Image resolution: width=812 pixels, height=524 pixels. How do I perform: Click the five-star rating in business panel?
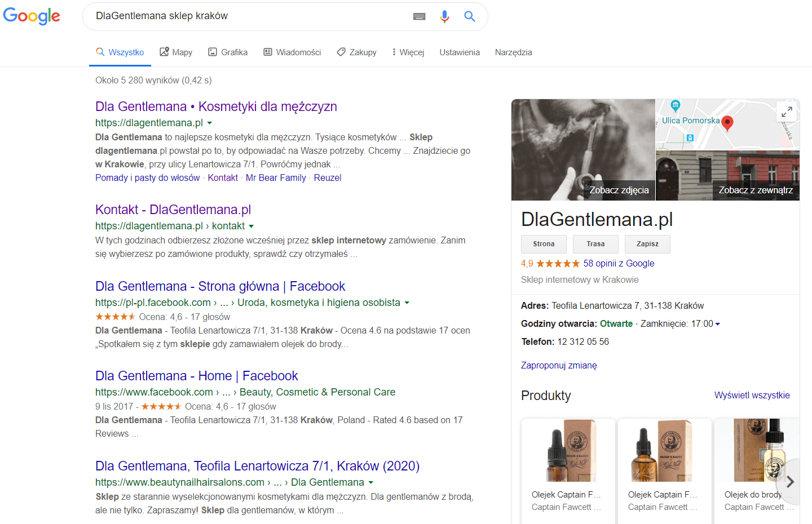pos(557,263)
